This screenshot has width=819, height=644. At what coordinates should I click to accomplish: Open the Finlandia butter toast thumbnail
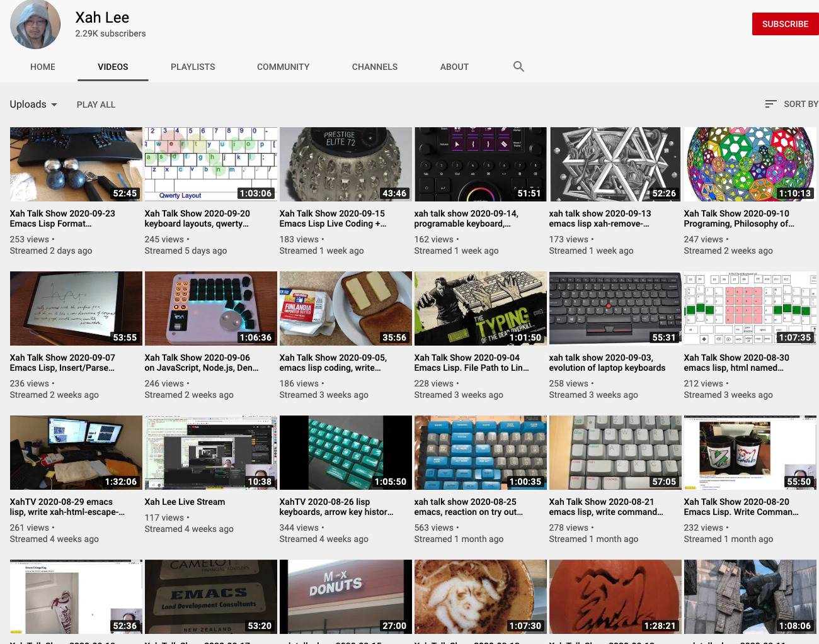346,308
